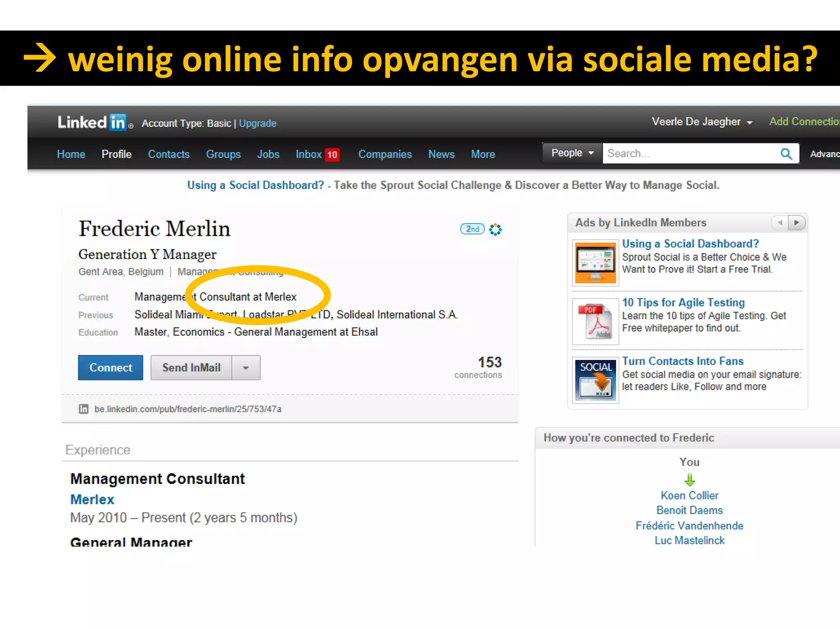Open the News menu item
The image size is (840, 630).
pyautogui.click(x=441, y=154)
